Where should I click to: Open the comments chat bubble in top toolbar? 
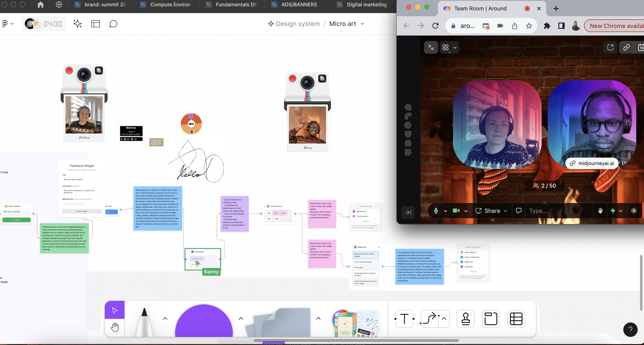coord(113,24)
